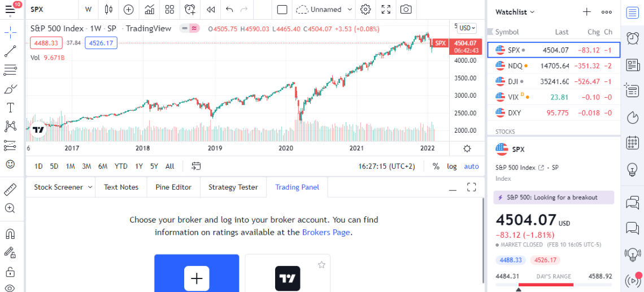
Task: Open the USD currency dropdown
Action: [x=467, y=28]
